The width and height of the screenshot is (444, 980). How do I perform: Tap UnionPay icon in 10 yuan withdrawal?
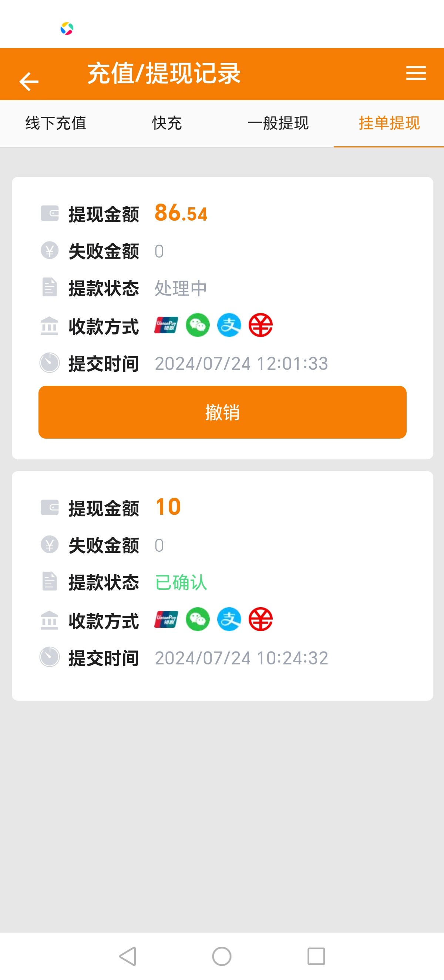tap(166, 619)
